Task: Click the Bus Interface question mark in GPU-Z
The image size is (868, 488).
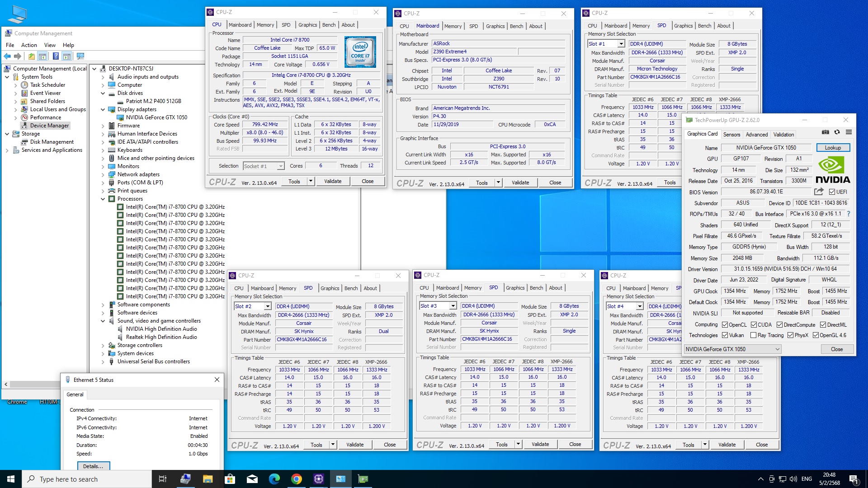Action: [x=848, y=214]
